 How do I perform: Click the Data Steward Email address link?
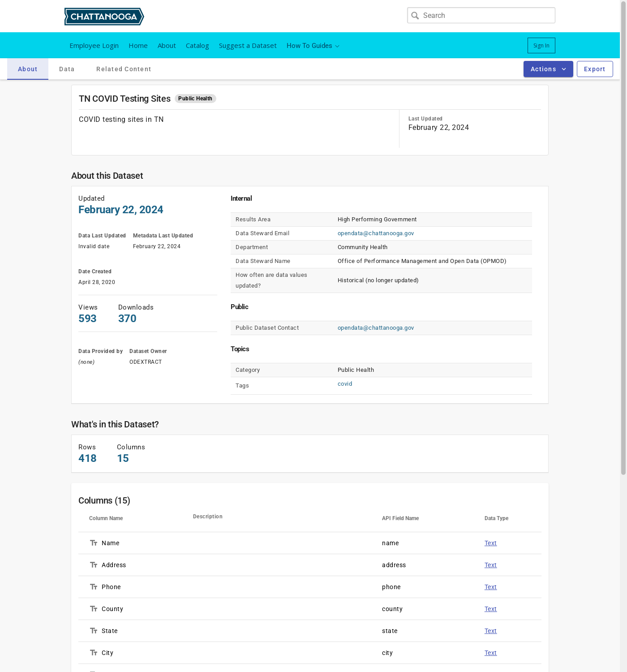click(375, 233)
